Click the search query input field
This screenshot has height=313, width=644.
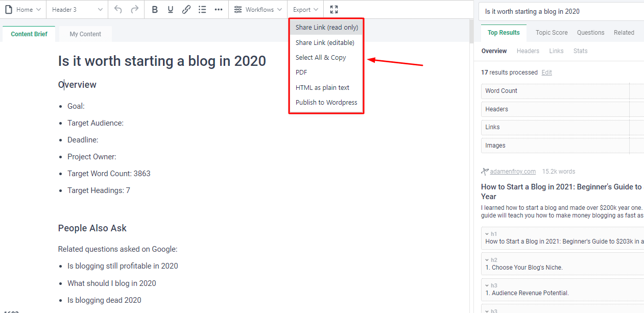tap(562, 11)
